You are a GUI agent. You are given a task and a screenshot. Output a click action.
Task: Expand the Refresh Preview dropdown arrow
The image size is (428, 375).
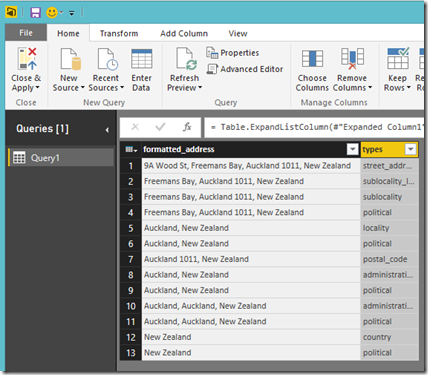200,88
